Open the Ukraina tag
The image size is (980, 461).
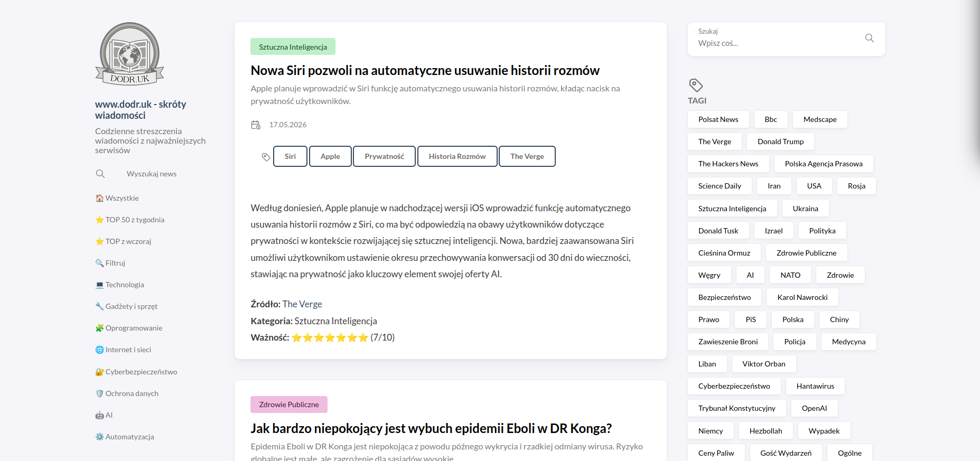pos(805,209)
